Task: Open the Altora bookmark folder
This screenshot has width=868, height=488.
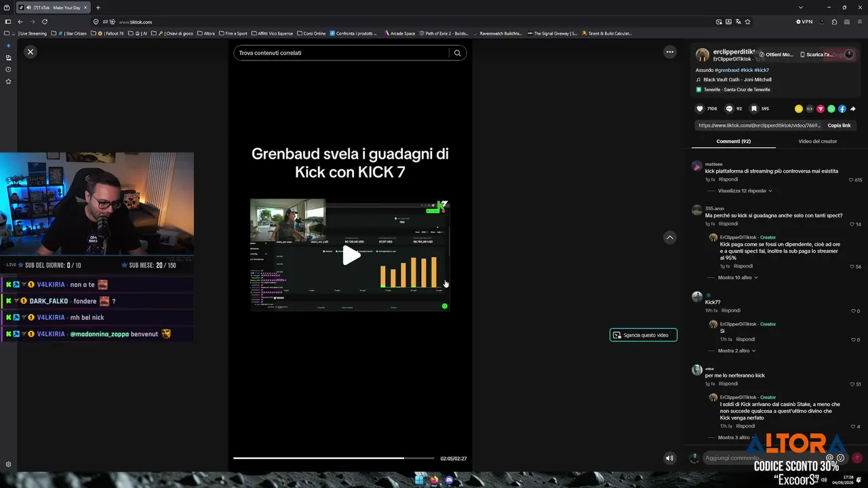Action: click(205, 33)
